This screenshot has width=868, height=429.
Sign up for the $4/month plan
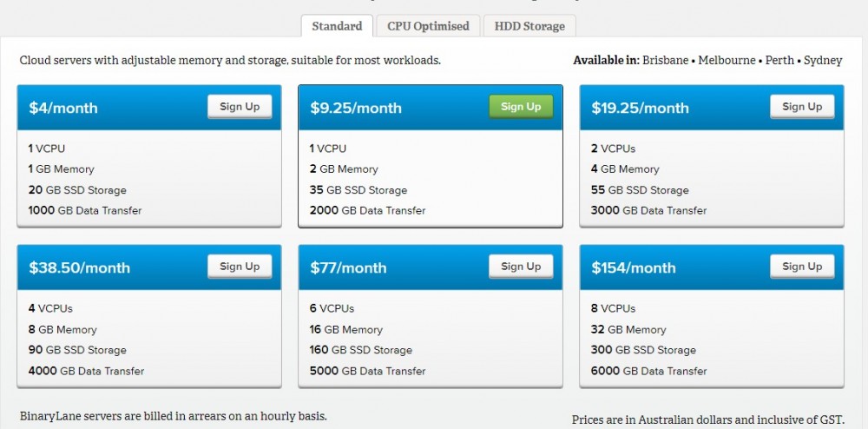[x=240, y=107]
